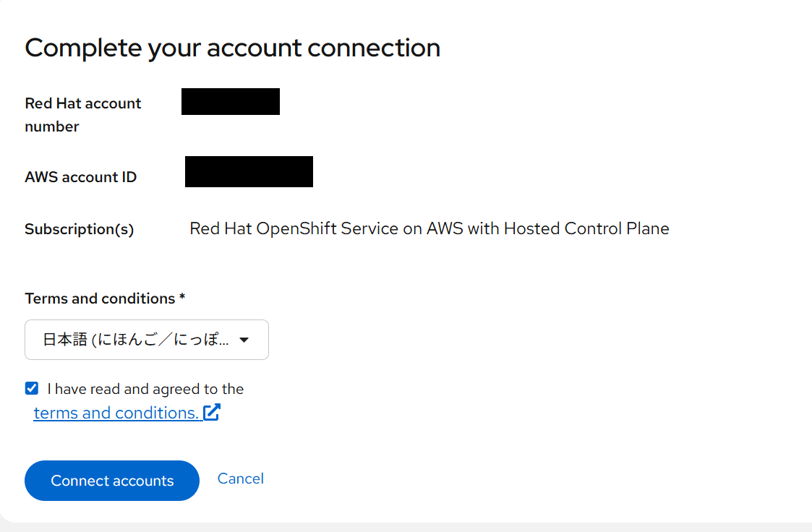Click the redacted AWS account ID value
The image size is (812, 532).
[x=249, y=171]
